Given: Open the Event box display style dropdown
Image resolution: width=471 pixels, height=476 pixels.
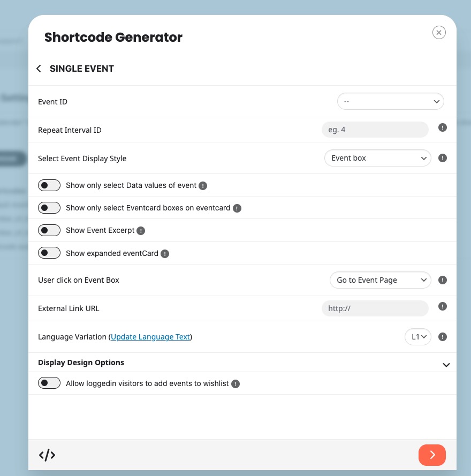Looking at the screenshot, I should point(377,158).
